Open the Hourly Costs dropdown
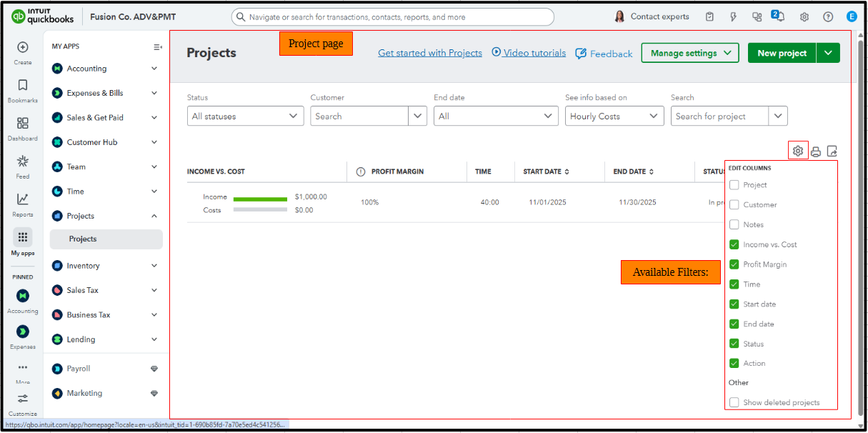The width and height of the screenshot is (868, 433). coord(614,116)
